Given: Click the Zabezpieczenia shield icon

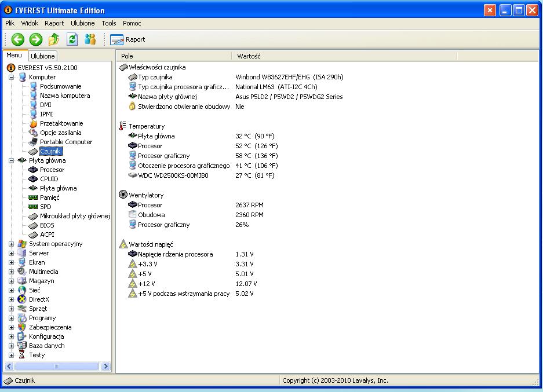Looking at the screenshot, I should [22, 327].
